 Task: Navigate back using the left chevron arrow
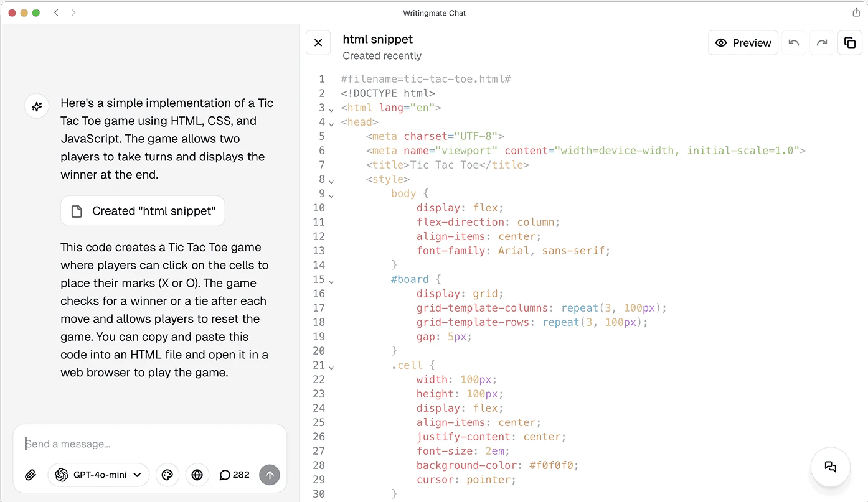(x=55, y=12)
